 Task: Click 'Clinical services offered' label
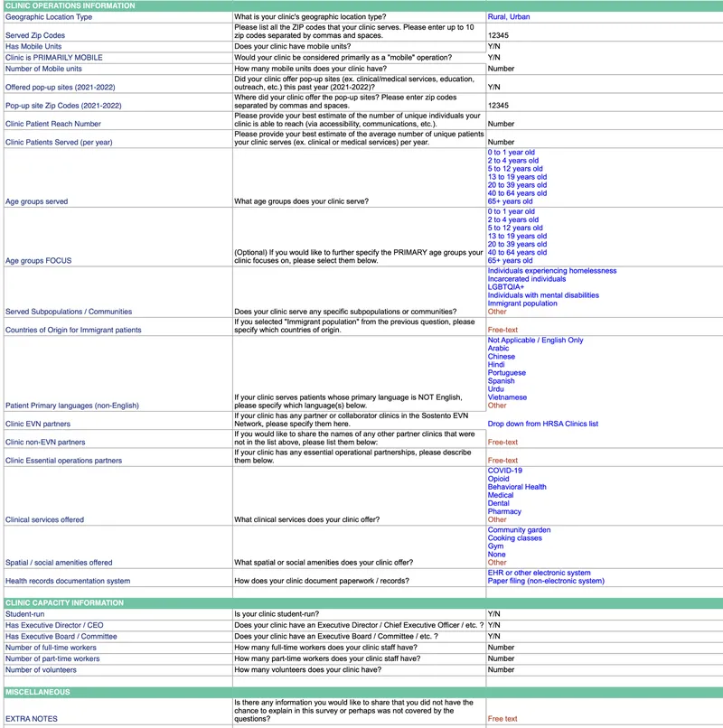tap(44, 519)
